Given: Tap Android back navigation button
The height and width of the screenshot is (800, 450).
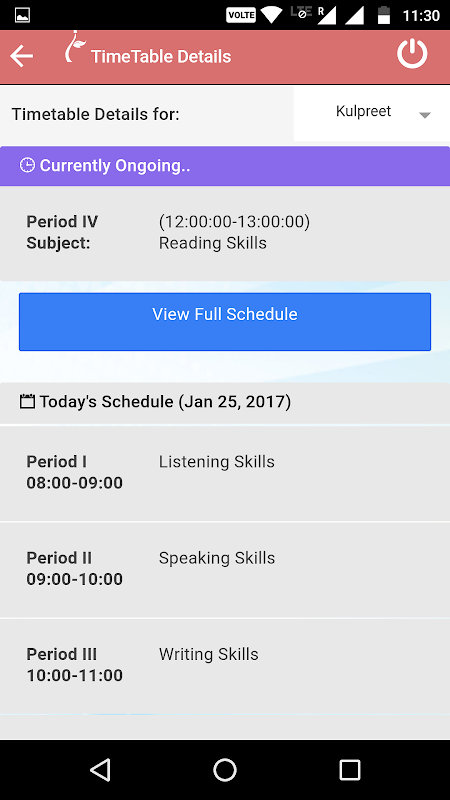Looking at the screenshot, I should click(101, 770).
